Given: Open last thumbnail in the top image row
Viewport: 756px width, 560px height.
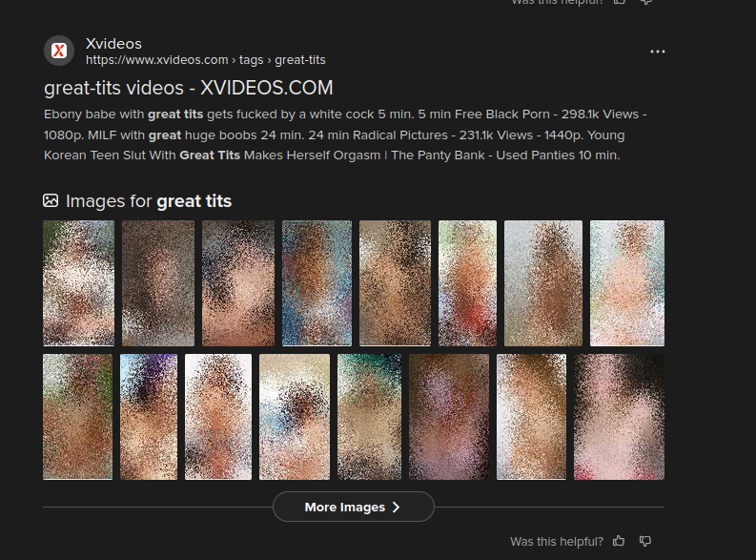Looking at the screenshot, I should click(626, 283).
